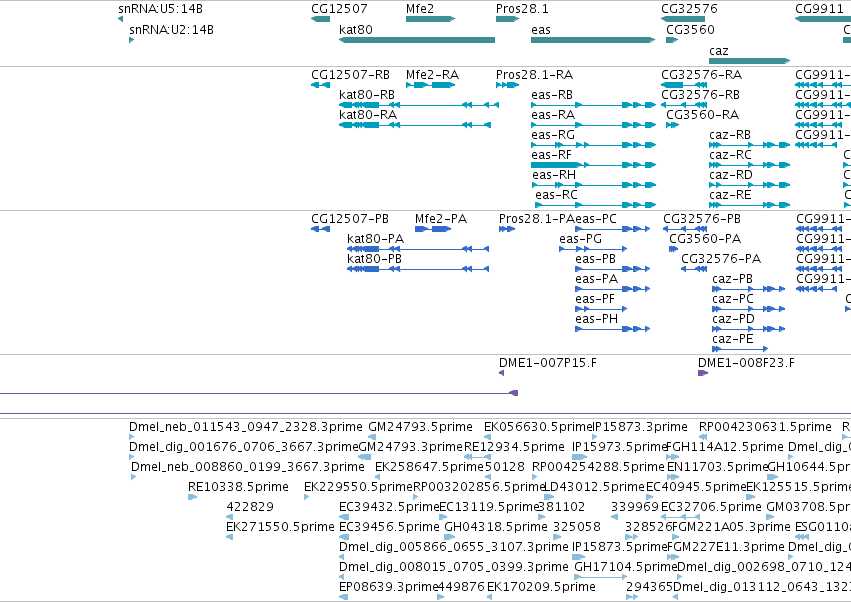Image resolution: width=851 pixels, height=602 pixels.
Task: Select transcript eas-RH
Action: [554, 175]
